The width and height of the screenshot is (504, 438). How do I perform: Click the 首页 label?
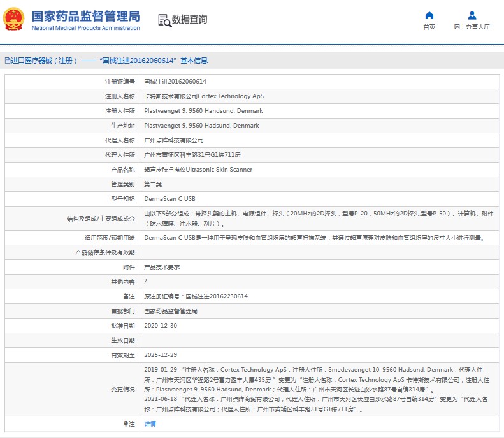pyautogui.click(x=429, y=27)
